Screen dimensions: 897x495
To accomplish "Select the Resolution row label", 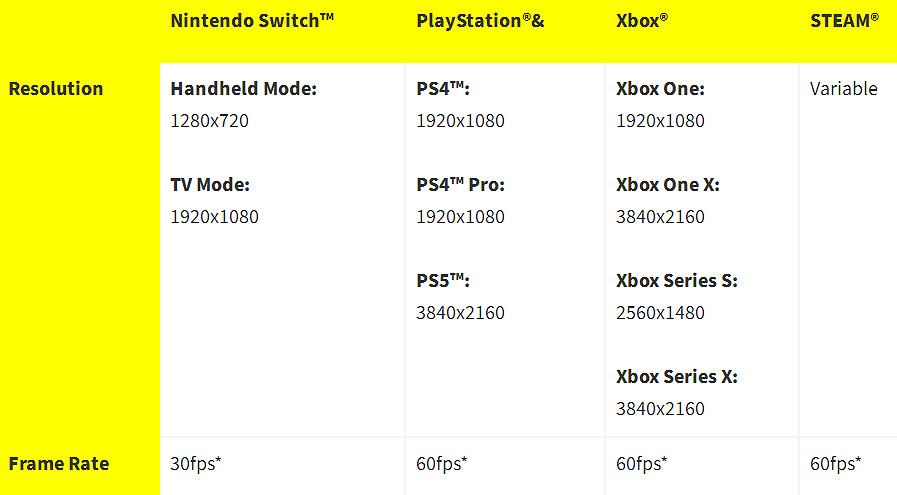I will pos(56,89).
